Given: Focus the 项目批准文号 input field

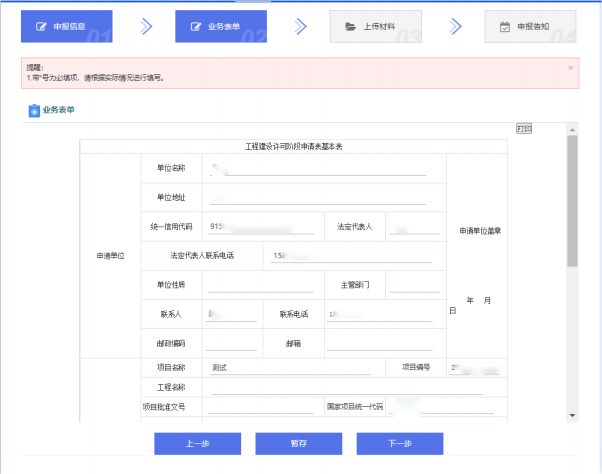Looking at the screenshot, I should point(261,407).
